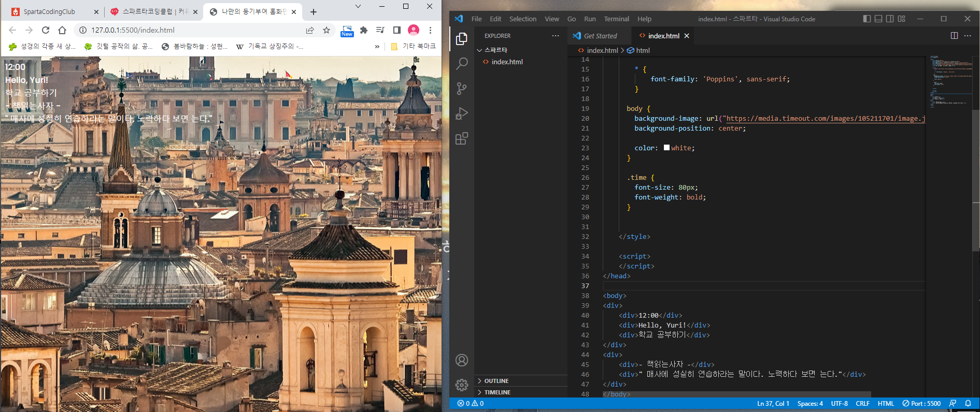Open the Run and Debug view
Screen dimensions: 980x412
pyautogui.click(x=461, y=113)
